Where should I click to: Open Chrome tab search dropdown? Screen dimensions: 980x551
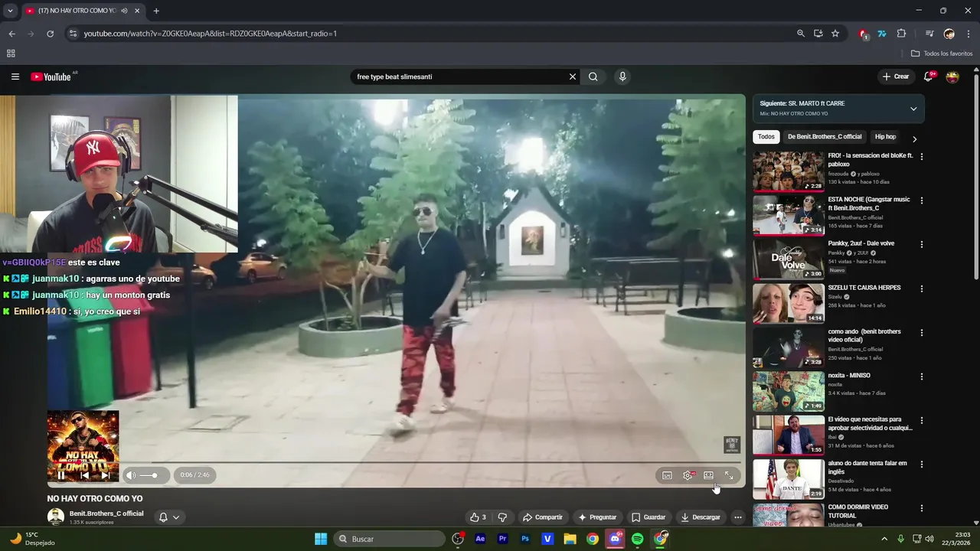coord(10,11)
